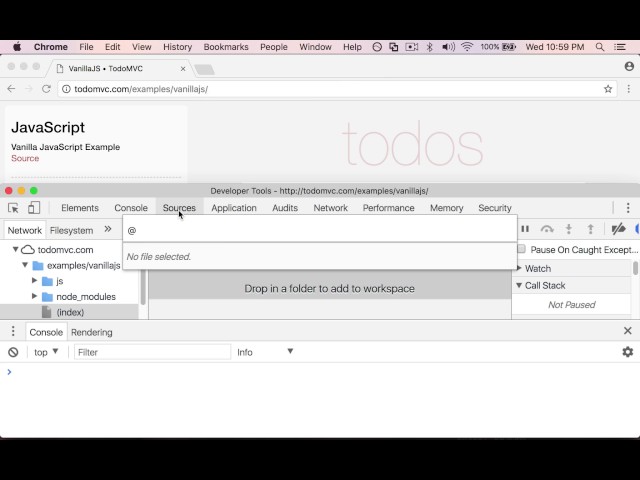
Task: Click the debugger sidebar scrollbar
Action: coord(635,268)
